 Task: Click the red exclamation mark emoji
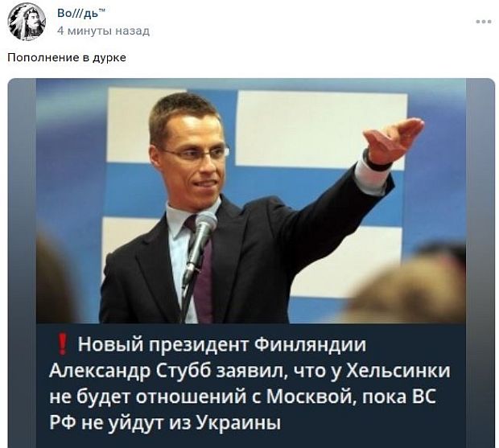(x=63, y=344)
